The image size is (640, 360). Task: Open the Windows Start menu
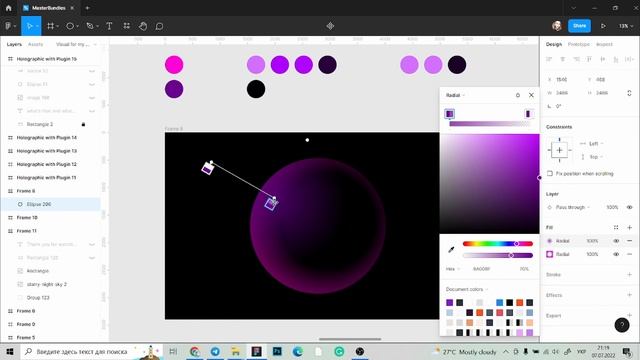point(10,351)
